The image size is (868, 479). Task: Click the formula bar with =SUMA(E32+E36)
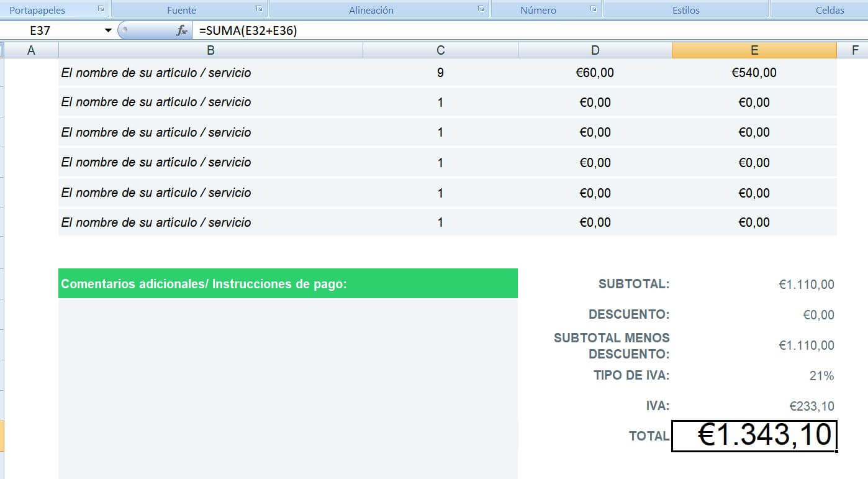click(x=530, y=30)
